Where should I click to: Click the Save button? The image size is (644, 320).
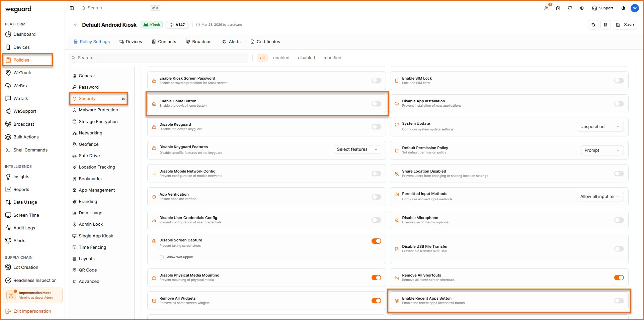tap(625, 25)
